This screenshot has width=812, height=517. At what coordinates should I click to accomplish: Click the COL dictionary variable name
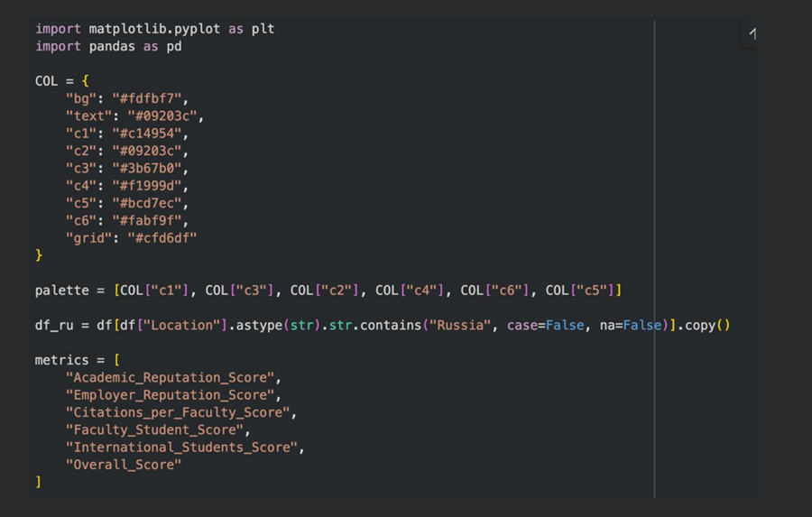click(x=47, y=81)
